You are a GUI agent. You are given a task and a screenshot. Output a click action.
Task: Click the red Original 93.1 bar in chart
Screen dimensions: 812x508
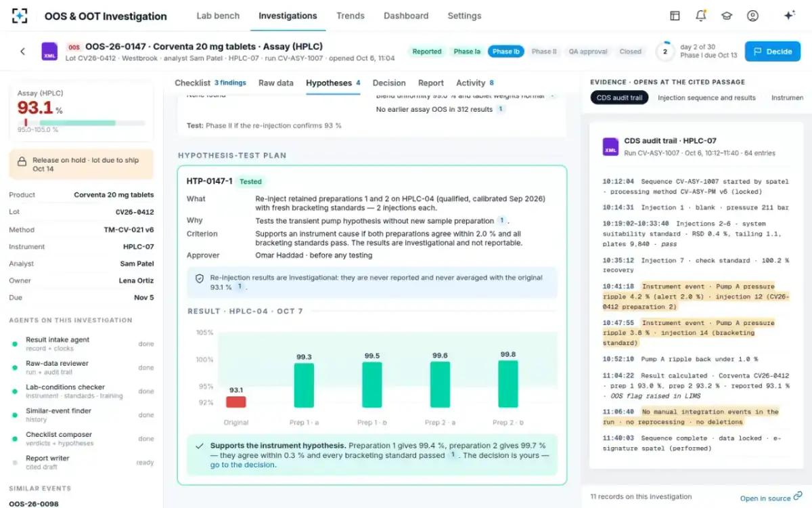[x=235, y=402]
